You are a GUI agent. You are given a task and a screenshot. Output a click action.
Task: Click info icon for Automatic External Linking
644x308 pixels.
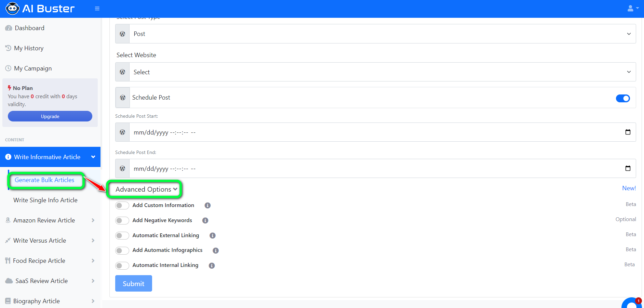click(213, 235)
